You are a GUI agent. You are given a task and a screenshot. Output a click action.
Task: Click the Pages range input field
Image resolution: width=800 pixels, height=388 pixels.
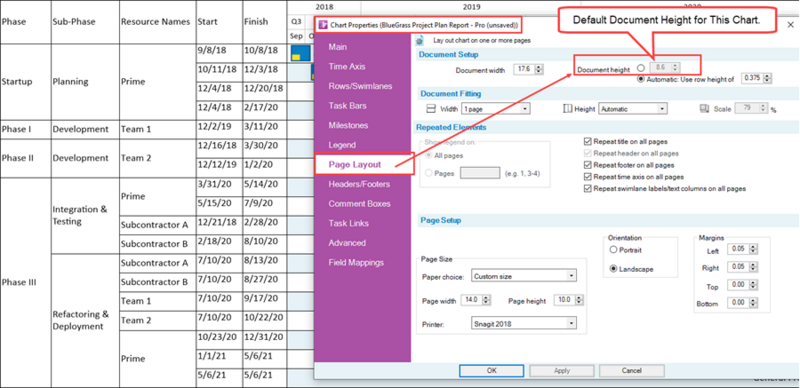click(480, 173)
